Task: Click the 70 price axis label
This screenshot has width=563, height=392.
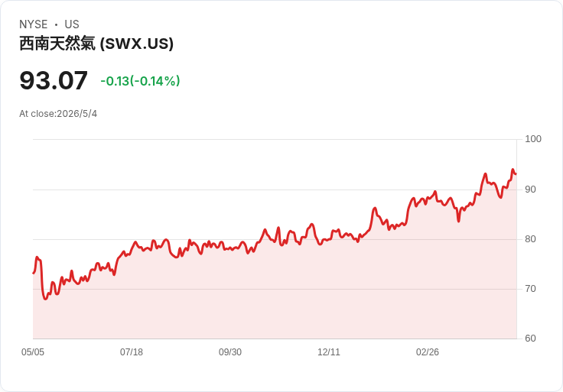Action: (x=530, y=289)
